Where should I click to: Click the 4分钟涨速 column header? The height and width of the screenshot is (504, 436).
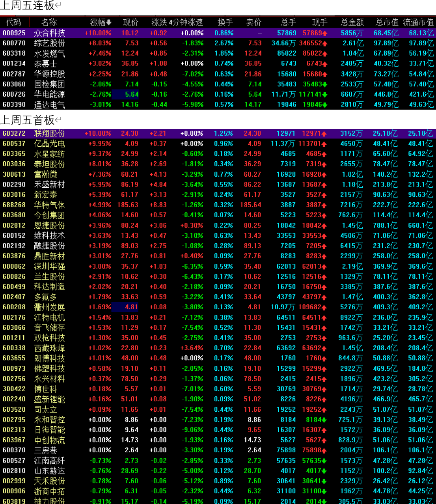186,22
